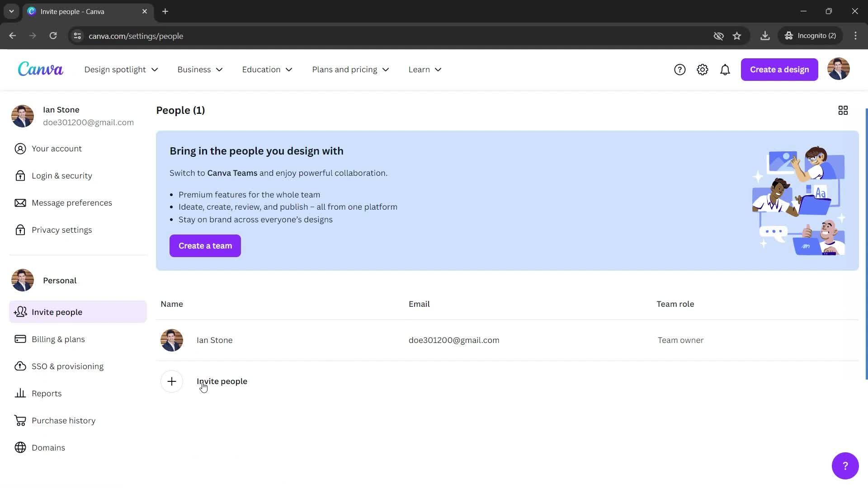Viewport: 868px width, 488px height.
Task: Open Privacy settings
Action: (x=78, y=230)
